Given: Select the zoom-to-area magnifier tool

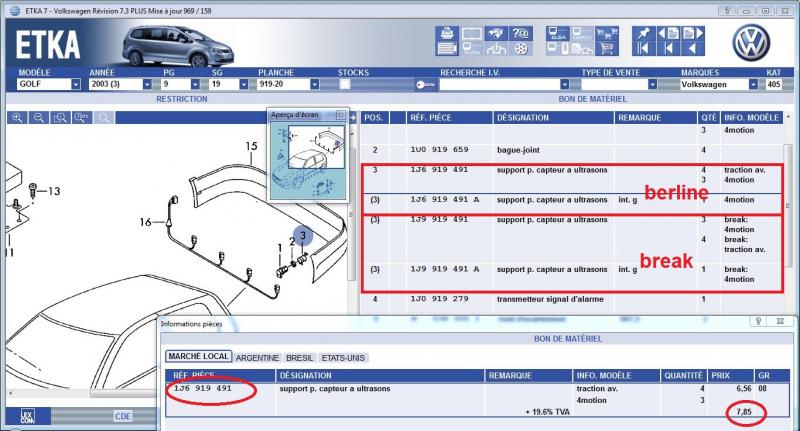Looking at the screenshot, I should [x=60, y=118].
